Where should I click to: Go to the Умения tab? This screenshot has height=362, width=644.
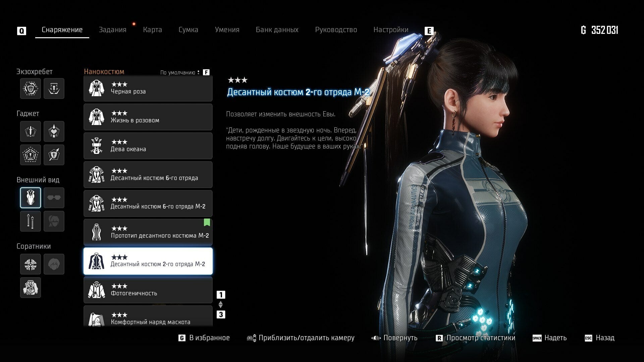227,30
